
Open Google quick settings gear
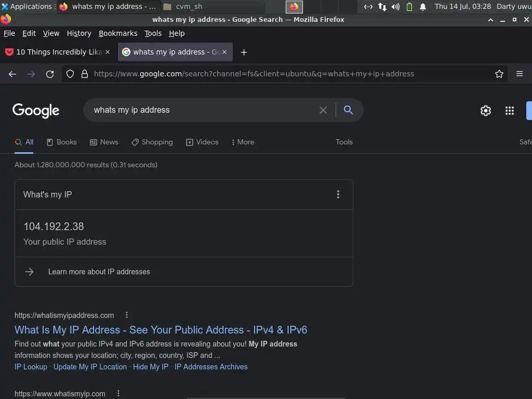point(486,111)
